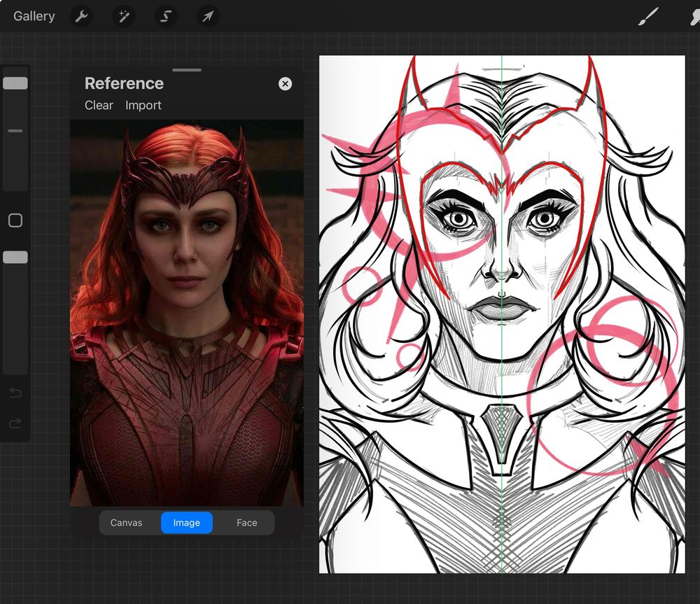Open the Adjustments magic wand panel
The image size is (700, 604).
(x=124, y=15)
